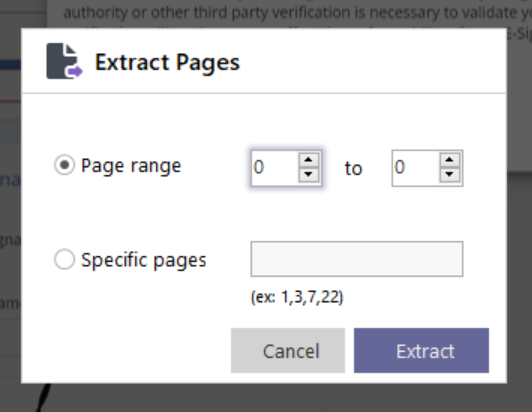The height and width of the screenshot is (412, 532).
Task: Decrease the end page number with down arrow
Action: pos(449,175)
